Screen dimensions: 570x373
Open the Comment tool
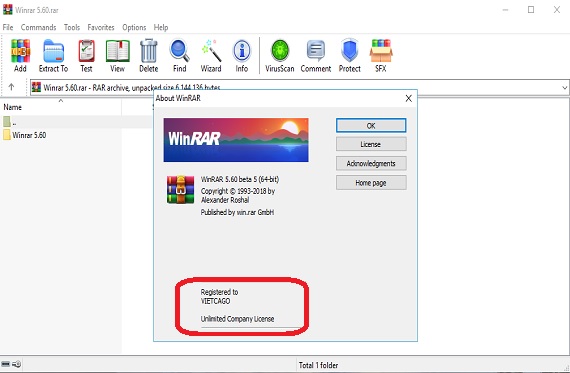316,56
